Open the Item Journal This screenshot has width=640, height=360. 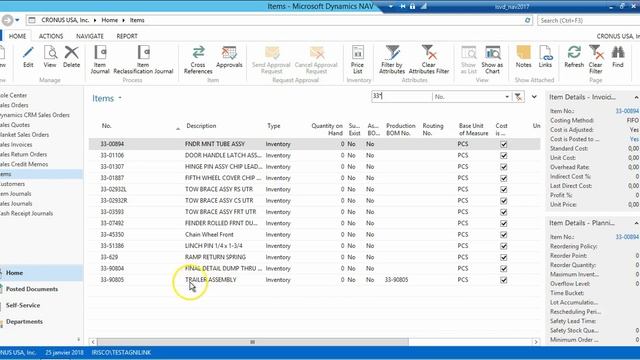coord(100,60)
